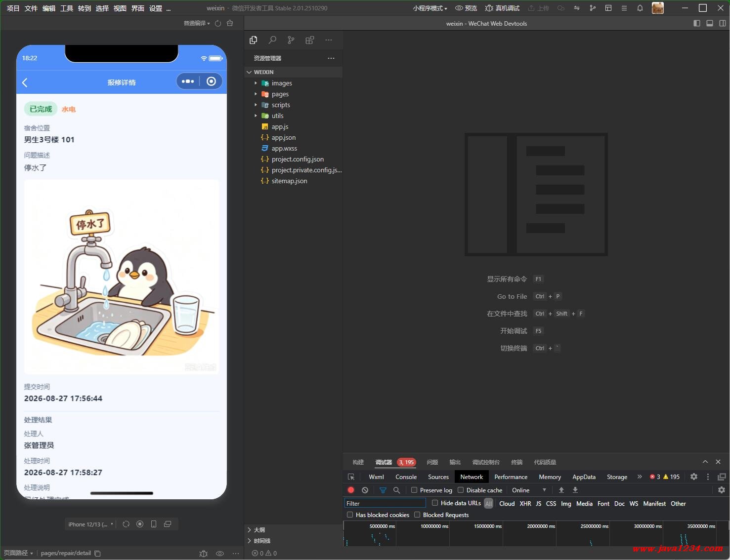Image resolution: width=730 pixels, height=560 pixels.
Task: Switch to the Sources tab
Action: [x=438, y=477]
